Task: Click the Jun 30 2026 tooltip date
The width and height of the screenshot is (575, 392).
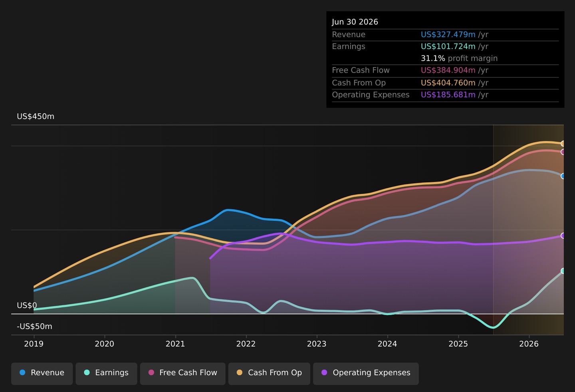Action: point(355,22)
